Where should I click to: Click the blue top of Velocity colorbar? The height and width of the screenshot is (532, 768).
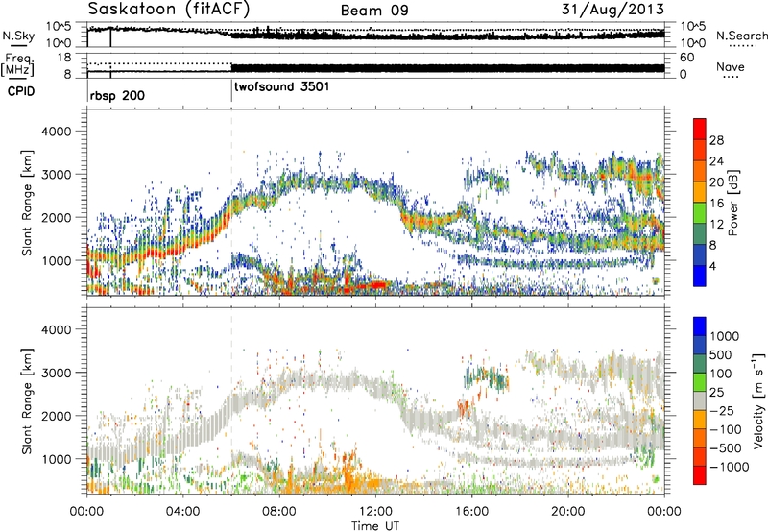pos(700,326)
